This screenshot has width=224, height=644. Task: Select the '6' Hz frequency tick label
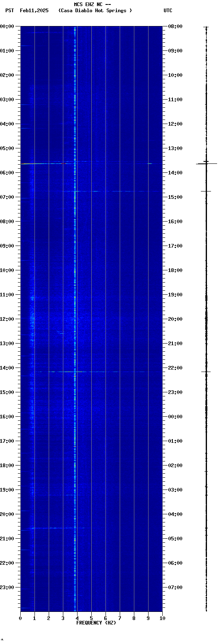coord(106,618)
